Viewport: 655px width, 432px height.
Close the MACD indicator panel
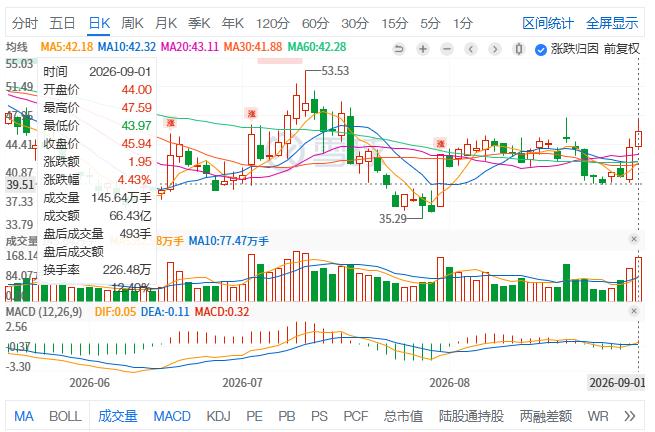pos(634,311)
